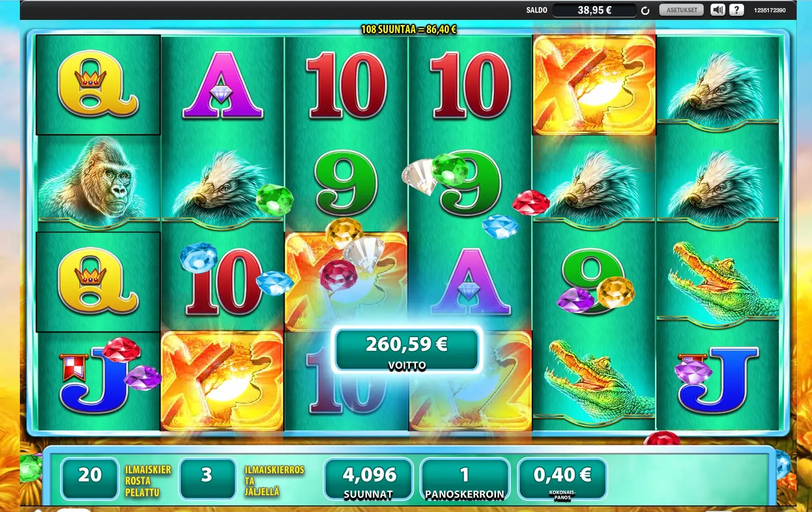Mute the game sound speaker icon

718,10
